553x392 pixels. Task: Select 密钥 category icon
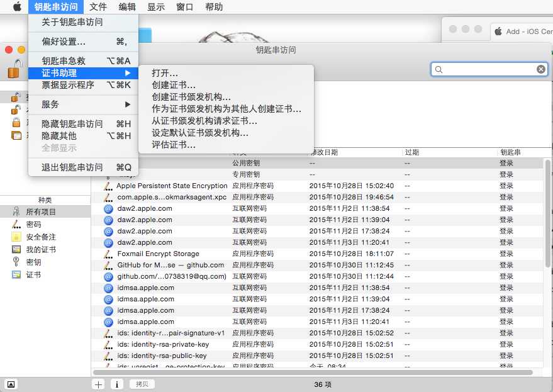tap(16, 262)
